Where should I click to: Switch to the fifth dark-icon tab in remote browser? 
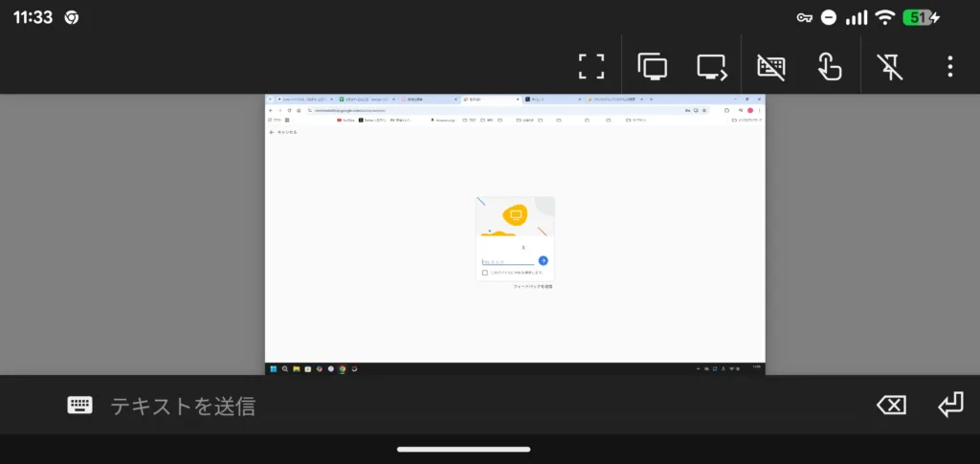coord(553,99)
